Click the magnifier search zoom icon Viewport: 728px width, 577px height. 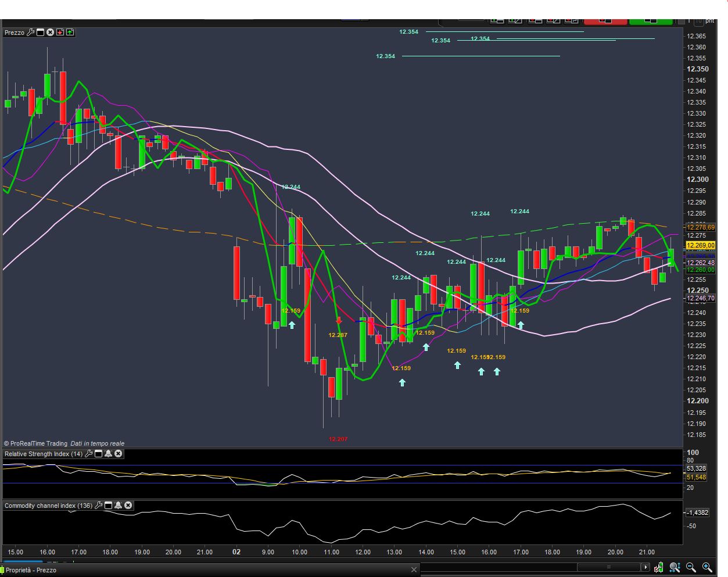click(675, 567)
